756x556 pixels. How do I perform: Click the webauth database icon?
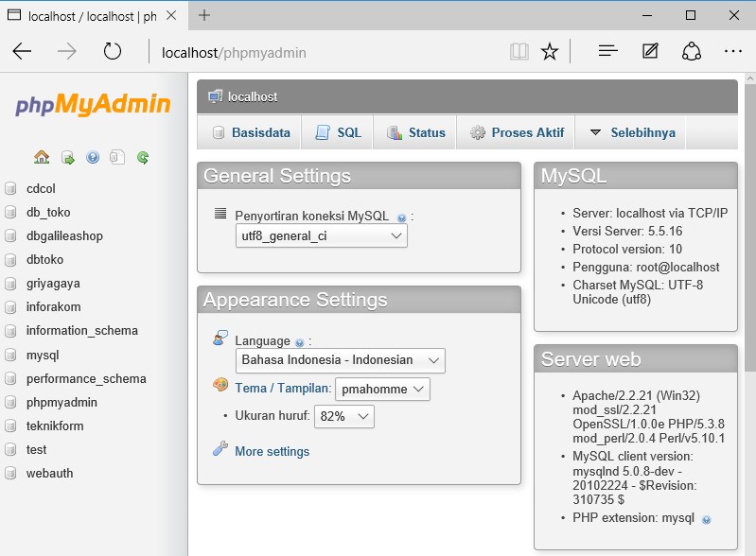[10, 473]
